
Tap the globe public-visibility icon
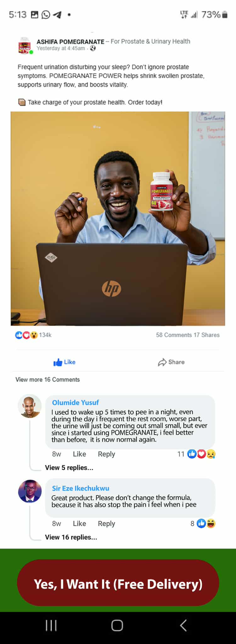click(93, 48)
